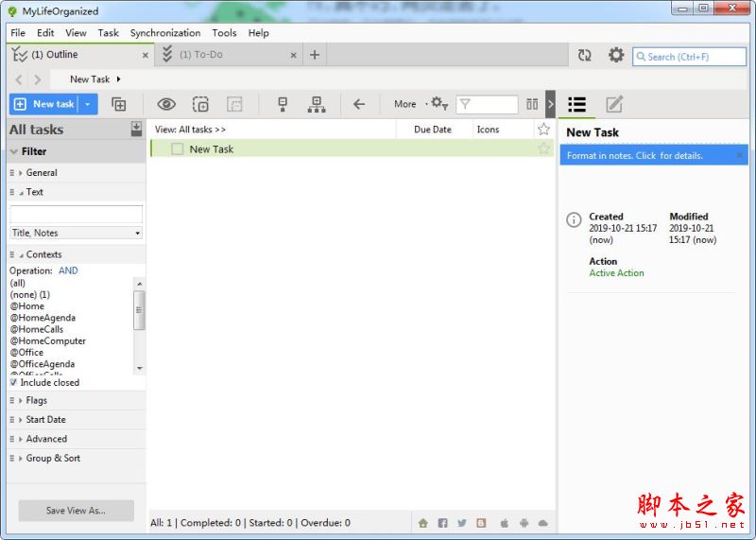
Task: Click the star column header icon
Action: point(543,129)
